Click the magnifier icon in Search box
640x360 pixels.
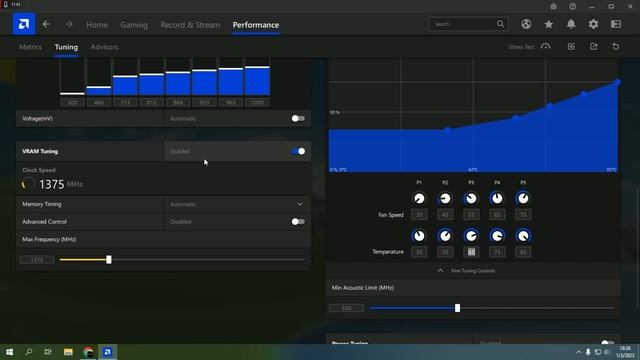[x=500, y=24]
